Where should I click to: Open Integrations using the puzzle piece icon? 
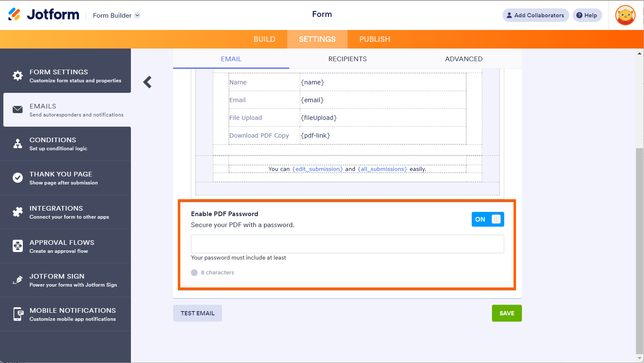17,211
